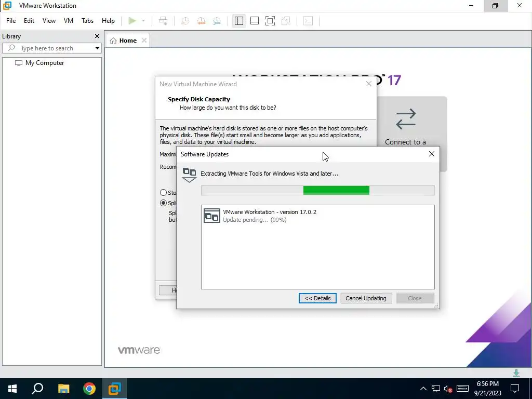Toggle the Library sidebar view icon
Screen dimensions: 532x399
[x=239, y=21]
